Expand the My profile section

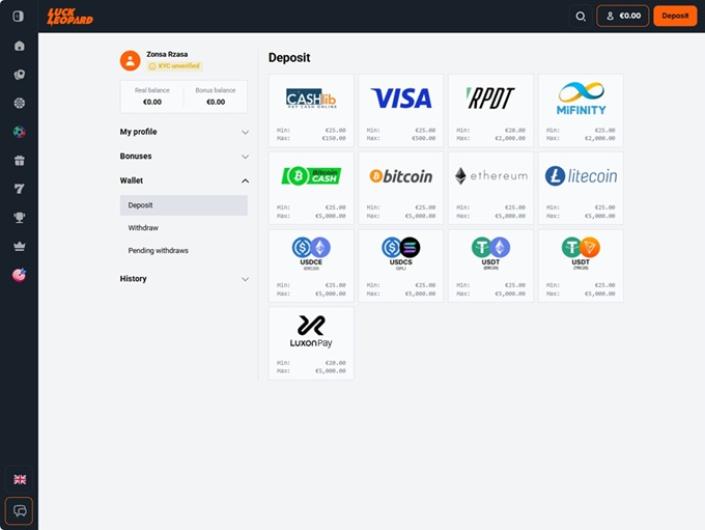point(184,132)
